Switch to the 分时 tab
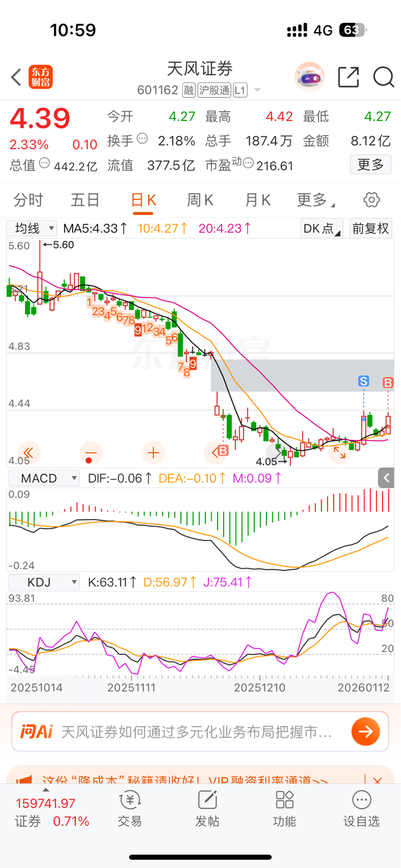The image size is (401, 868). (28, 200)
